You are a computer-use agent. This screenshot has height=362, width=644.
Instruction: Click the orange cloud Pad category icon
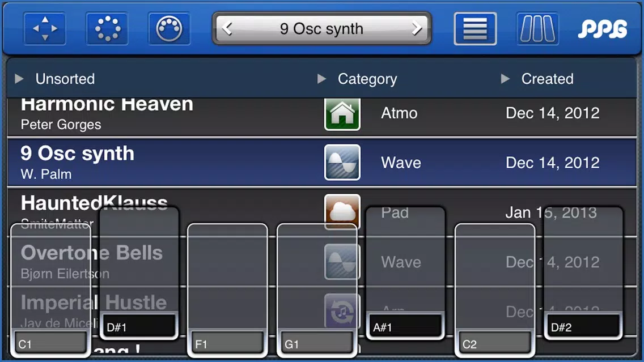coord(342,211)
